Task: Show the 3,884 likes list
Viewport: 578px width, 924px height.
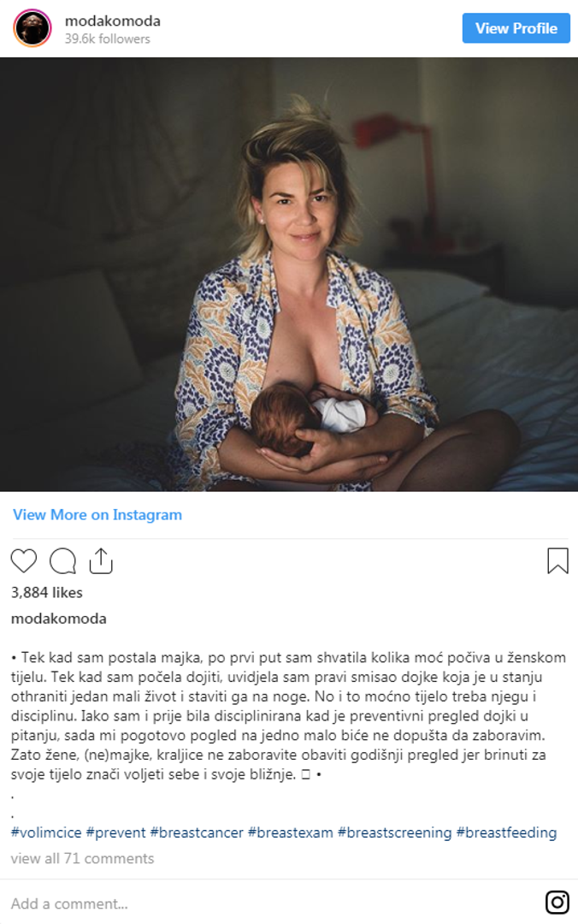Action: click(47, 592)
